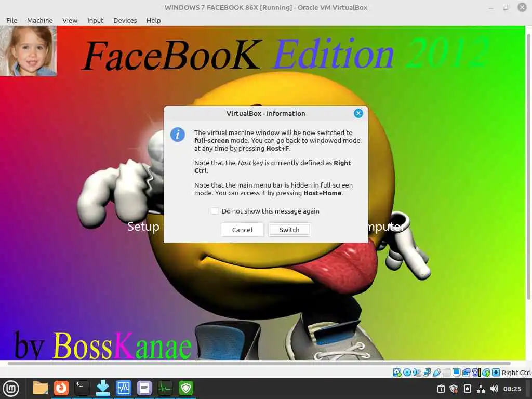Open the Devices menu
Screen dimensions: 532x399
pyautogui.click(x=125, y=20)
